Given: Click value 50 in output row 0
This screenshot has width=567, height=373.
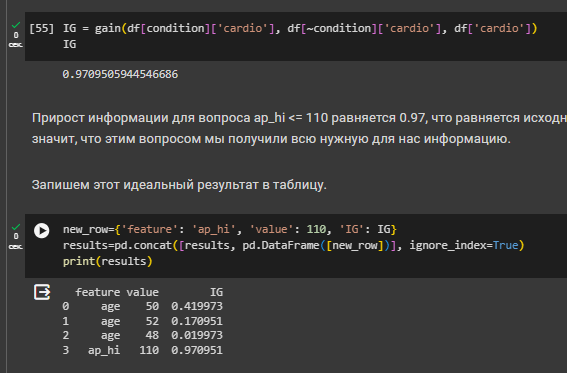Looking at the screenshot, I should coord(152,306).
